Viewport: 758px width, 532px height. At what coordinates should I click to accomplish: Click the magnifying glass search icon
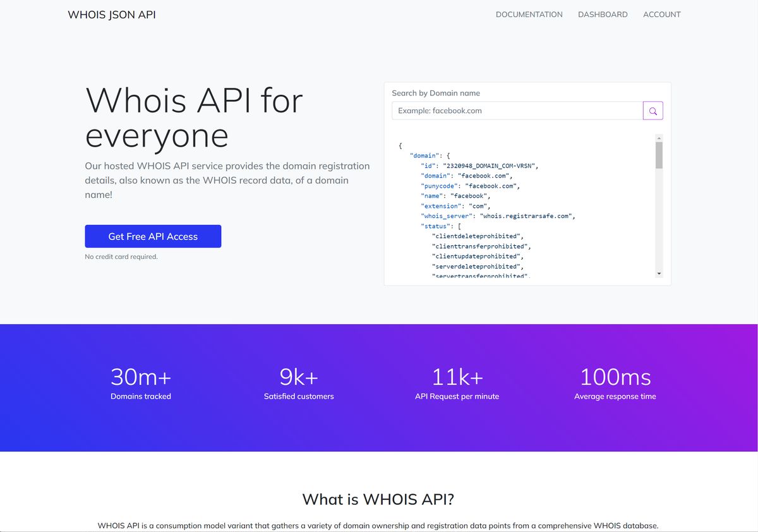click(653, 111)
